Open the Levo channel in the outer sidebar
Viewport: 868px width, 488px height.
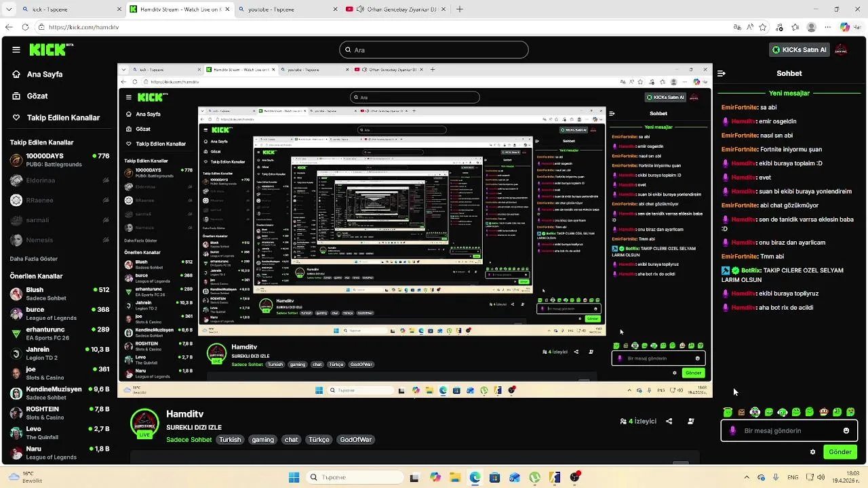point(59,432)
